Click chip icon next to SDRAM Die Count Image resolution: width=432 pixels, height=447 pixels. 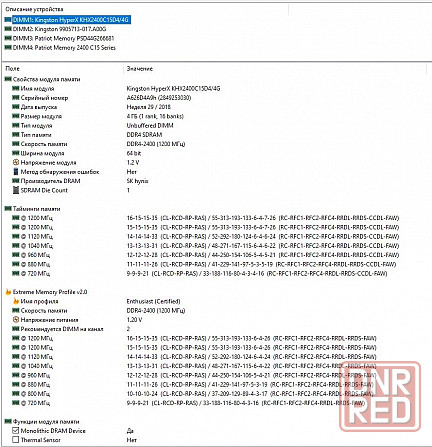16,190
